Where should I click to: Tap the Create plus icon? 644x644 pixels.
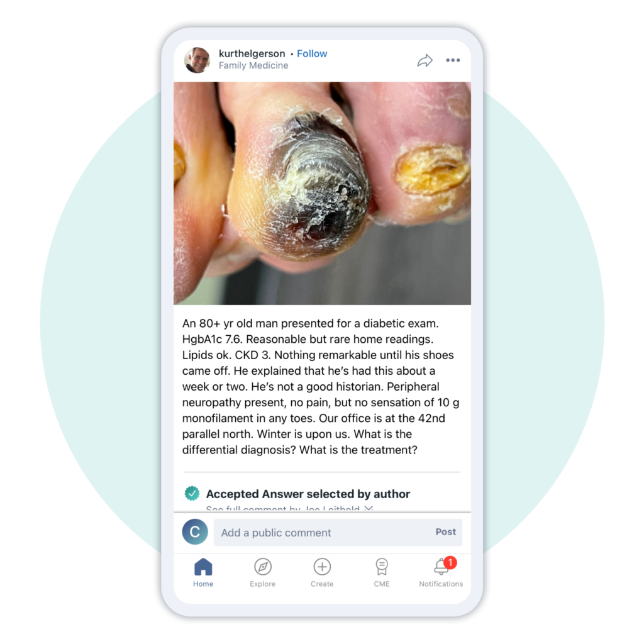(322, 567)
